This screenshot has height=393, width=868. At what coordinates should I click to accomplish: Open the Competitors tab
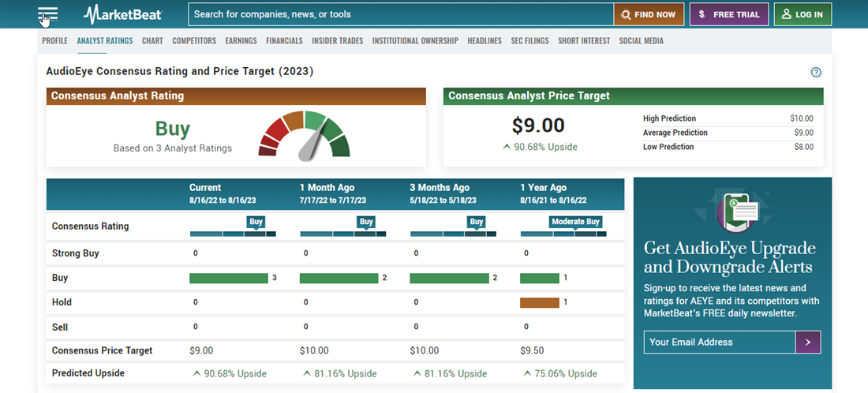click(x=194, y=41)
